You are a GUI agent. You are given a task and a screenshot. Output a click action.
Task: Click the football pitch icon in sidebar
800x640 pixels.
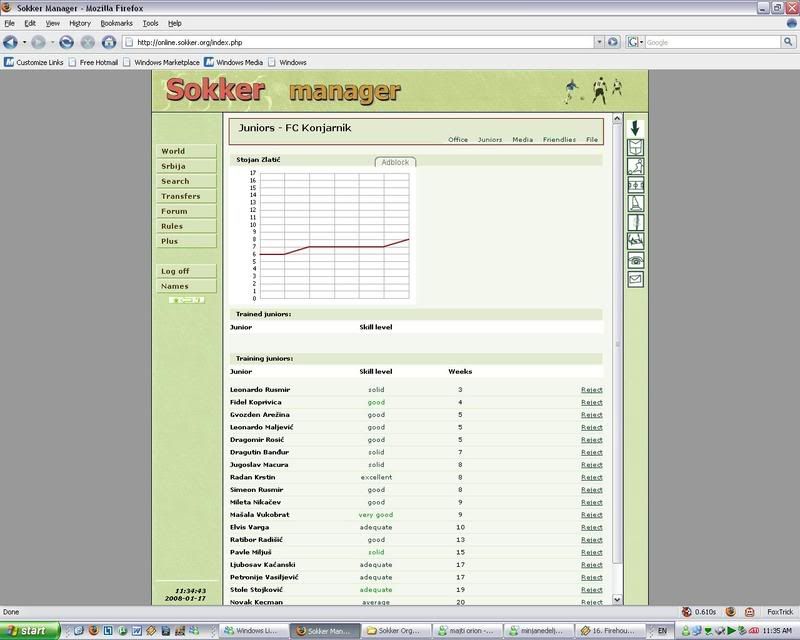pyautogui.click(x=635, y=185)
